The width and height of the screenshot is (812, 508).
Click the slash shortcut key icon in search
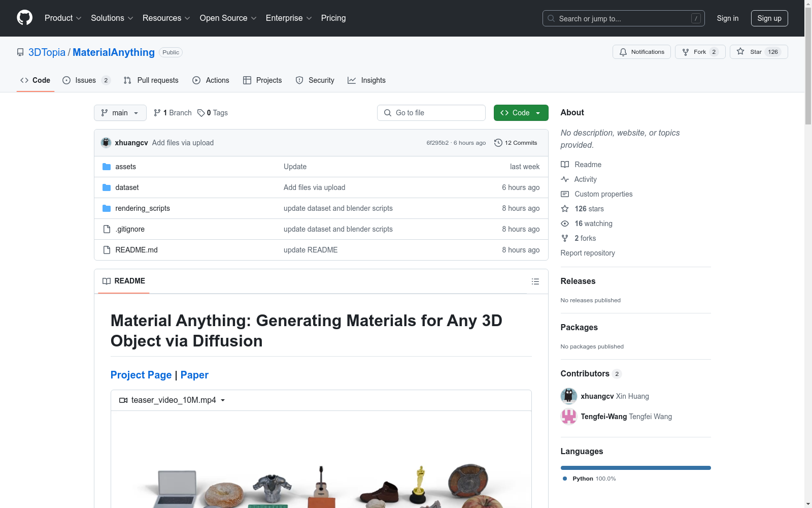pos(696,18)
